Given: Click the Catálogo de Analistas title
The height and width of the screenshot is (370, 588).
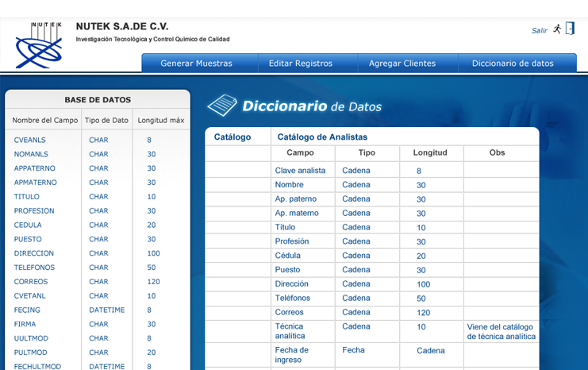Looking at the screenshot, I should (322, 137).
